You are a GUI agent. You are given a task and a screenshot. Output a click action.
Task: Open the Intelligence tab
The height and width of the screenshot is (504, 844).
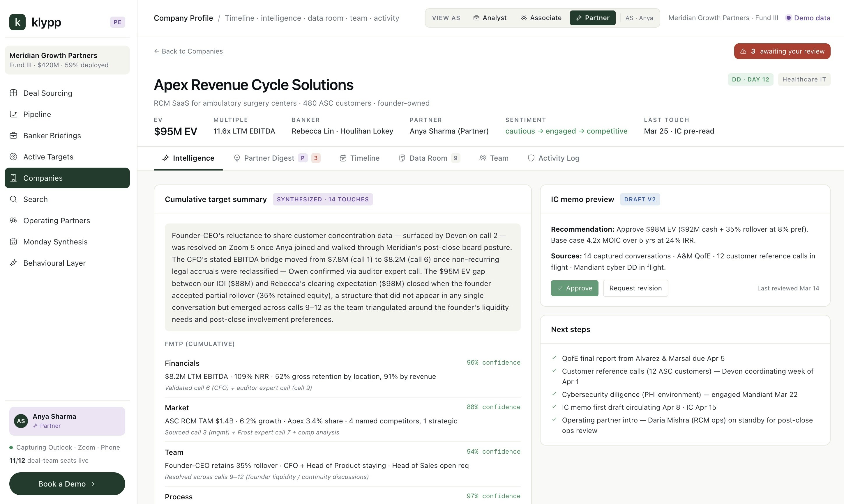coord(188,158)
